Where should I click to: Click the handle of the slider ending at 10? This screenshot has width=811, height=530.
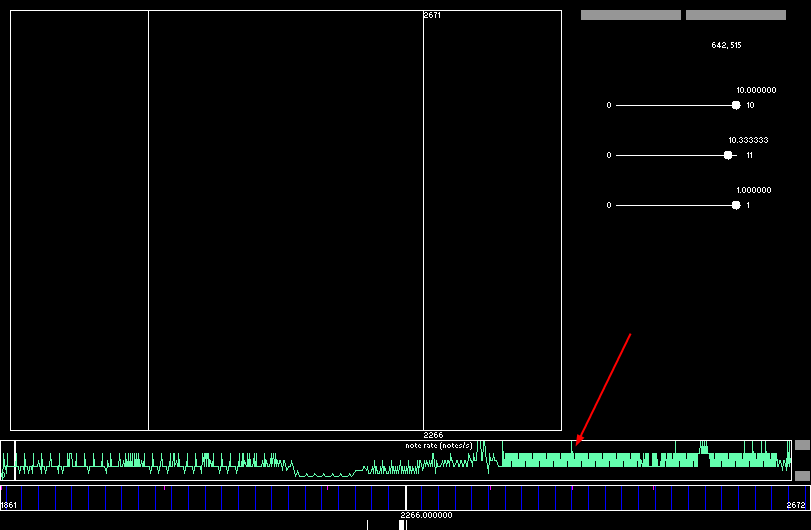tap(736, 105)
